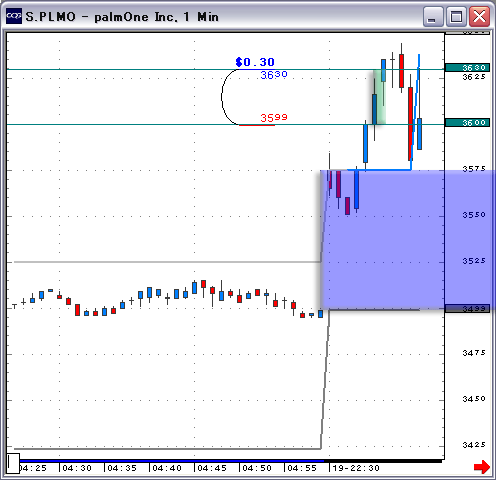Click the 04:40 time axis label

pyautogui.click(x=167, y=468)
